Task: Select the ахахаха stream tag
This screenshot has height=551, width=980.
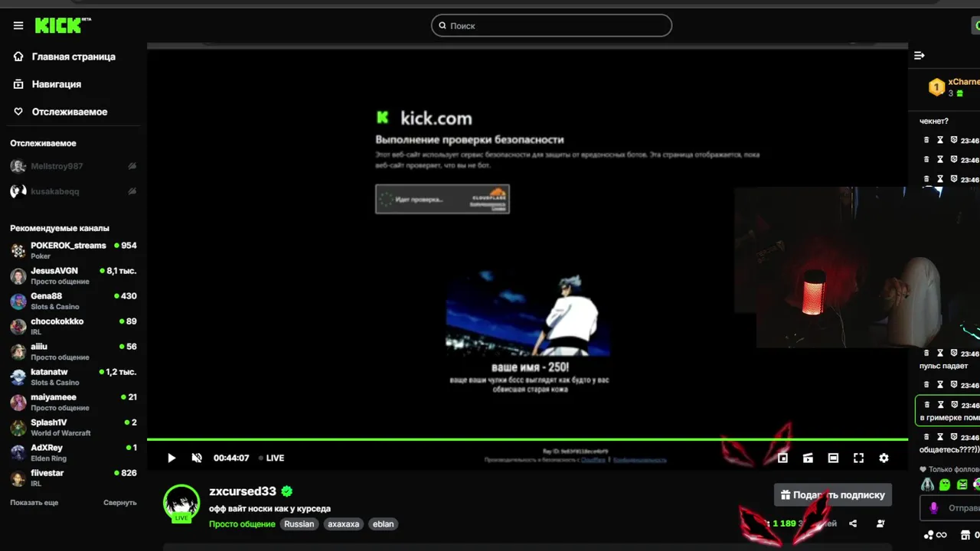Action: pyautogui.click(x=343, y=524)
